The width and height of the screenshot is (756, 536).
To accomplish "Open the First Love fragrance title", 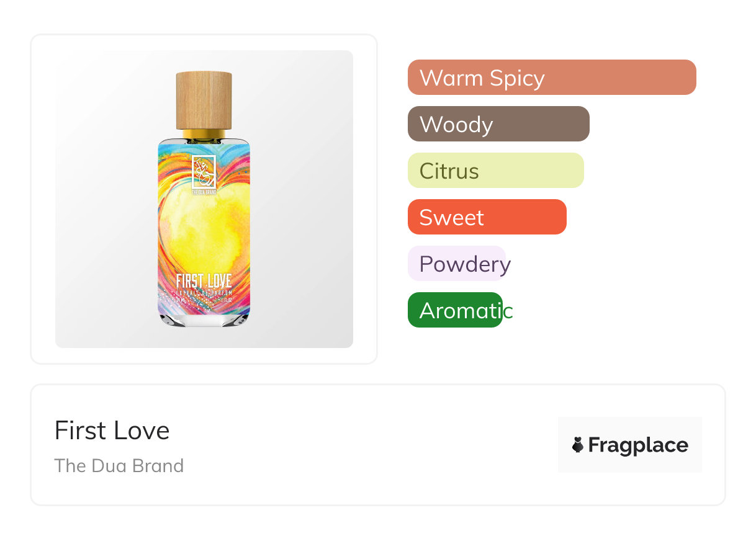I will 112,431.
